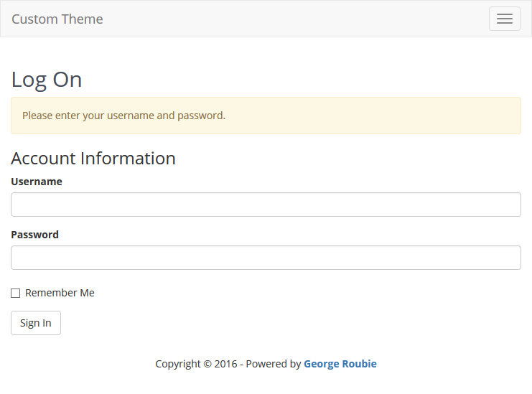
Task: Click the Remember Me label text
Action: pos(60,293)
